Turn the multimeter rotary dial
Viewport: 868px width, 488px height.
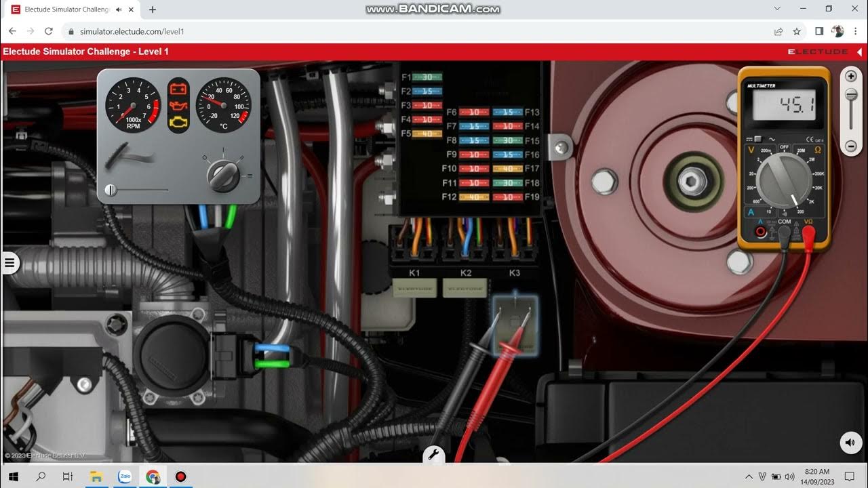(x=784, y=179)
